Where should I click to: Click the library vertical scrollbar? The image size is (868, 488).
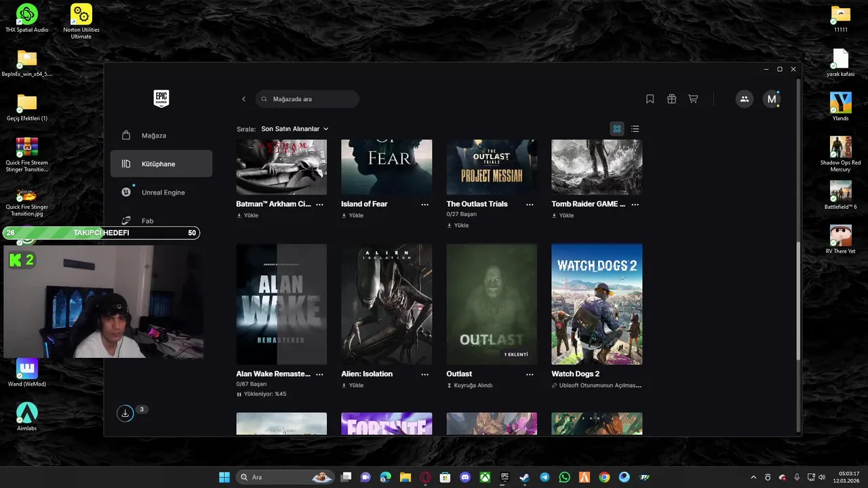[798, 302]
